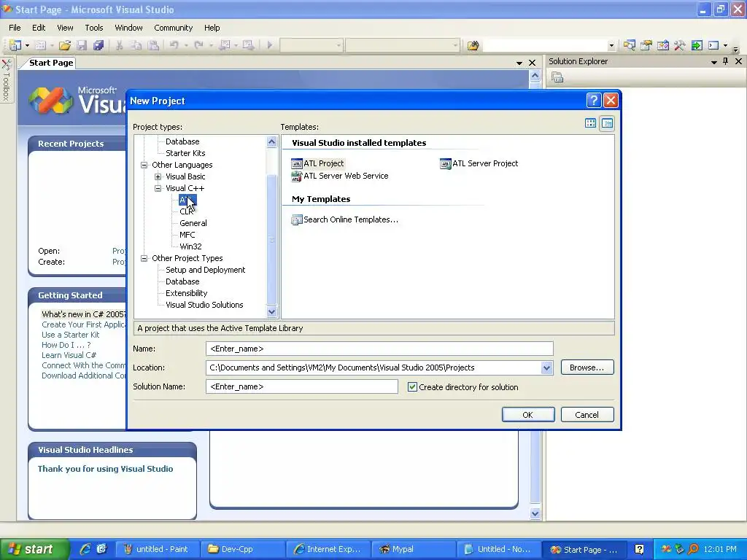Click the New Project toolbar icon
This screenshot has width=747, height=560.
pos(15,45)
